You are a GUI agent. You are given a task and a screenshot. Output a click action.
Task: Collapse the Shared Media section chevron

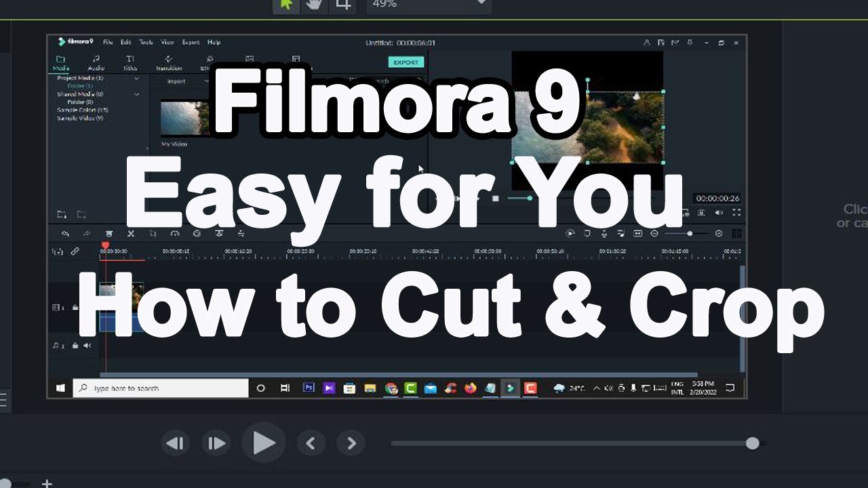136,94
